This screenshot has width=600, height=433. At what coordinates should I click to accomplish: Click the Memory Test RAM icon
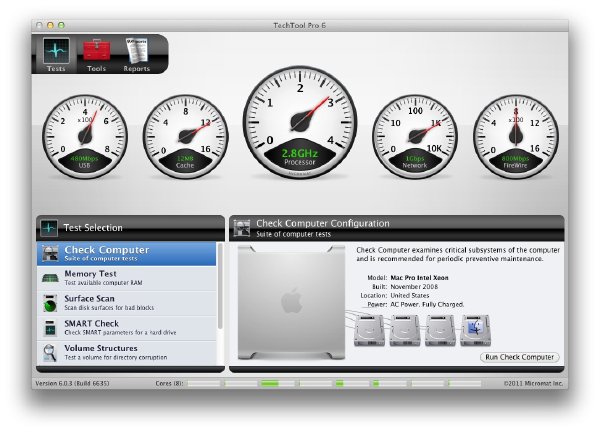[x=50, y=278]
